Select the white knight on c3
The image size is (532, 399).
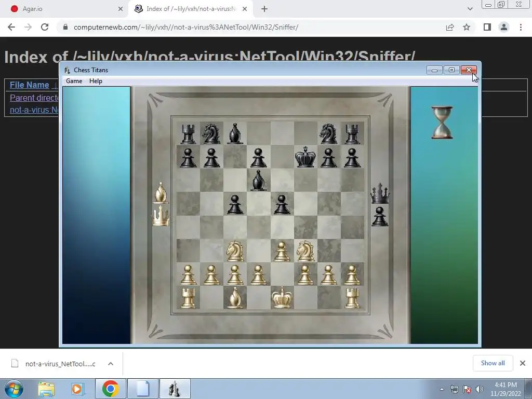click(235, 251)
